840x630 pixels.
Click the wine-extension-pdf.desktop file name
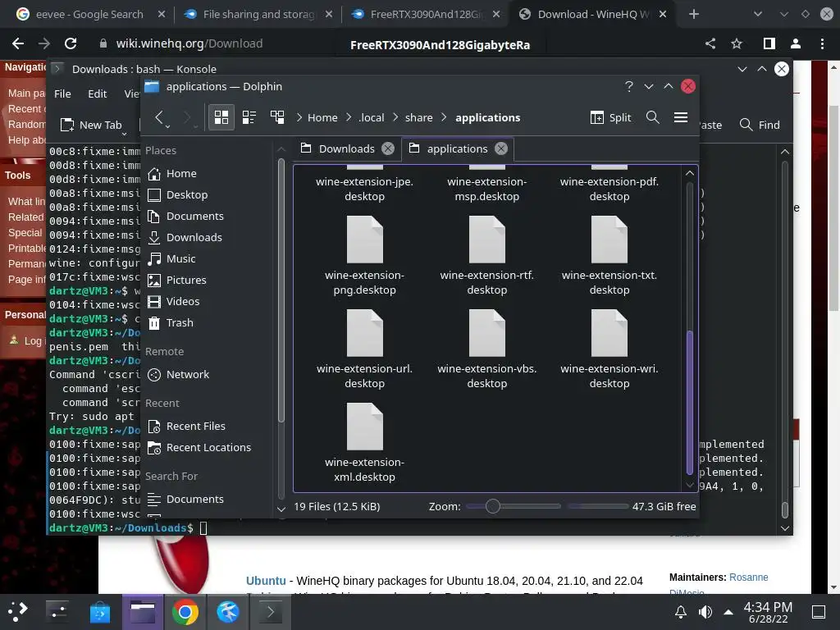click(x=609, y=189)
